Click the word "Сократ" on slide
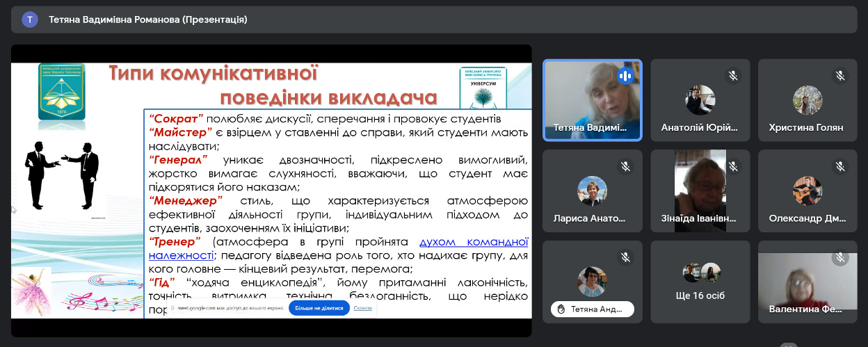The height and width of the screenshot is (347, 868). [x=177, y=119]
